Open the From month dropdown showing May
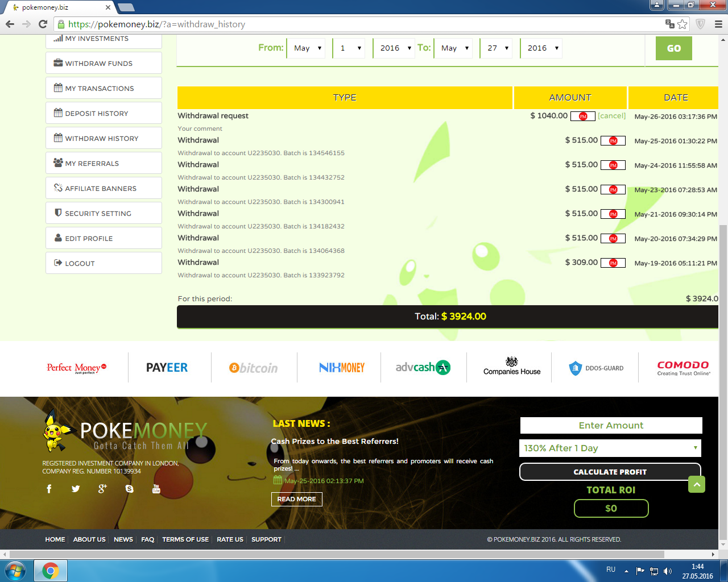728x582 pixels. (x=306, y=48)
